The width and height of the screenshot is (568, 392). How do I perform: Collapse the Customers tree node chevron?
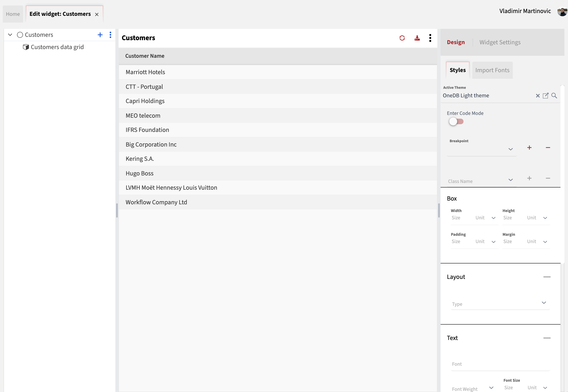[10, 35]
